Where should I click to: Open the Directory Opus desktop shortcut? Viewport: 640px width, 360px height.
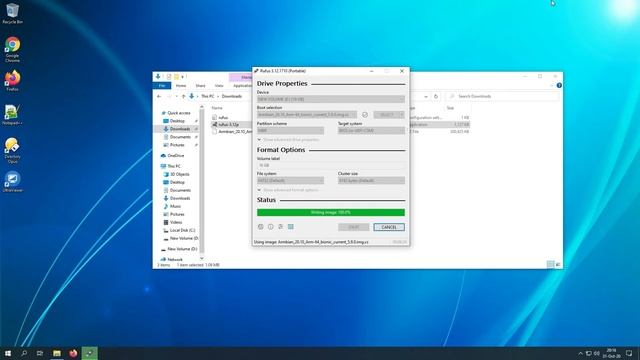(x=12, y=150)
